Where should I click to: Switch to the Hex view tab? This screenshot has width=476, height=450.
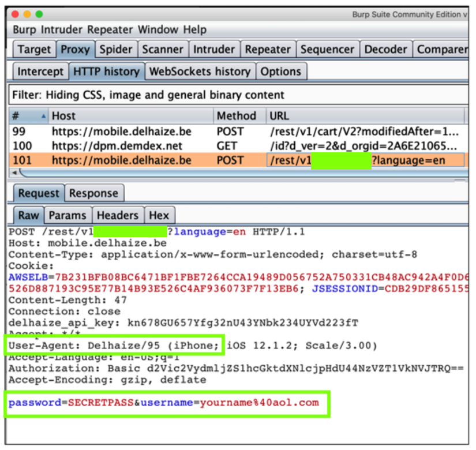click(159, 215)
